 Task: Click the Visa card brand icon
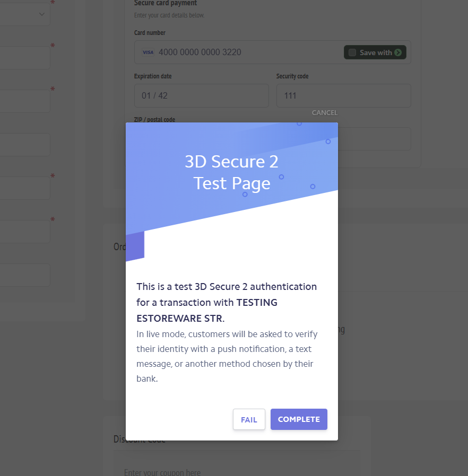(148, 52)
